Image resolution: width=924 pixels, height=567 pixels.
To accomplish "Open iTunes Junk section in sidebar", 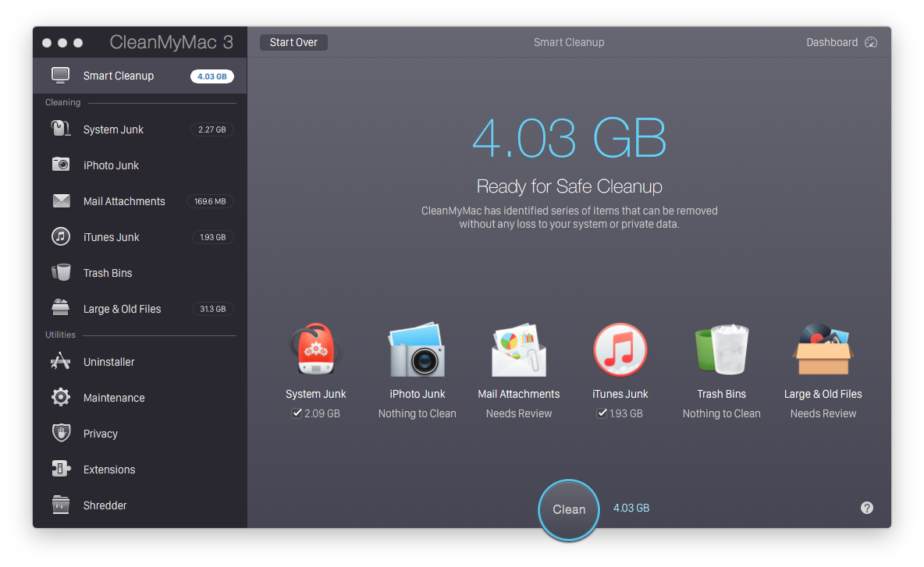I will click(x=140, y=236).
